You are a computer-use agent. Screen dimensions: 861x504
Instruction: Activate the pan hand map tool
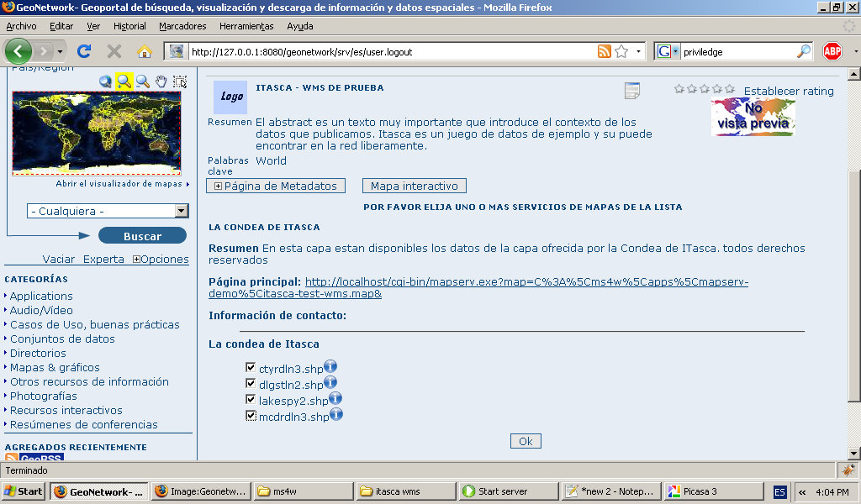[x=161, y=81]
